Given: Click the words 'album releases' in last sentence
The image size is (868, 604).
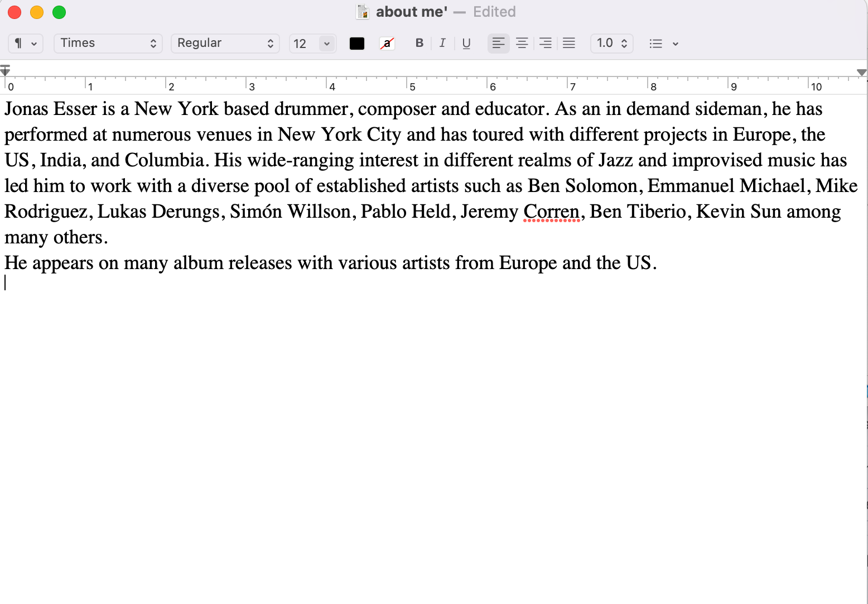Looking at the screenshot, I should tap(233, 263).
